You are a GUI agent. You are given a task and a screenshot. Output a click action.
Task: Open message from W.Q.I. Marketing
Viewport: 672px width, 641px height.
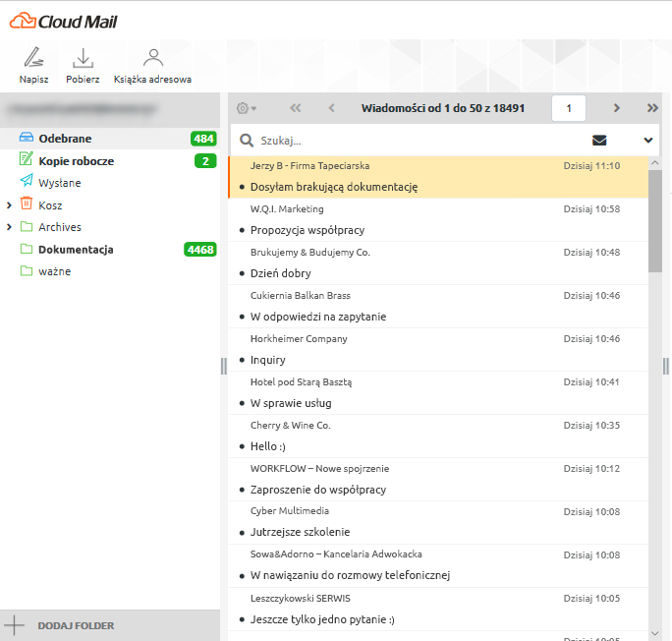(x=393, y=220)
